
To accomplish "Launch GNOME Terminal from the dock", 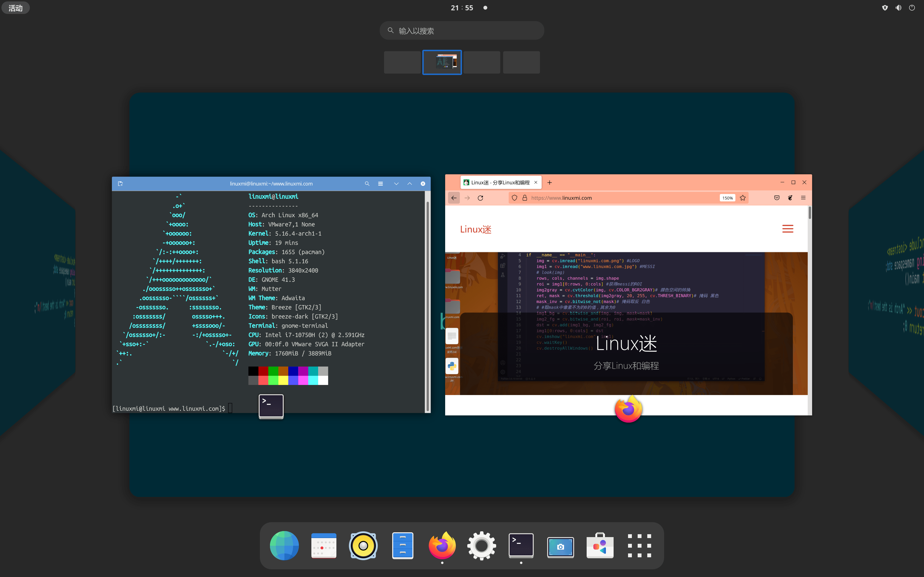I will click(x=521, y=546).
